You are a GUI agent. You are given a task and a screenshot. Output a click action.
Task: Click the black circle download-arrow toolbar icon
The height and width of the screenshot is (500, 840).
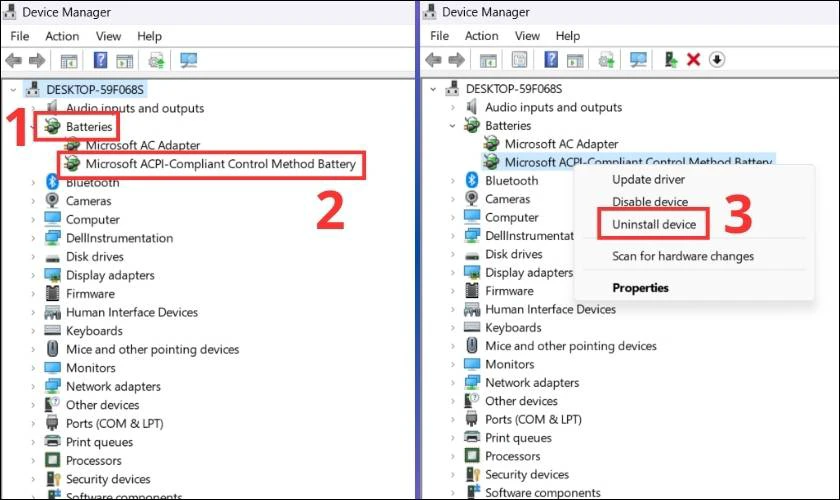pyautogui.click(x=717, y=59)
